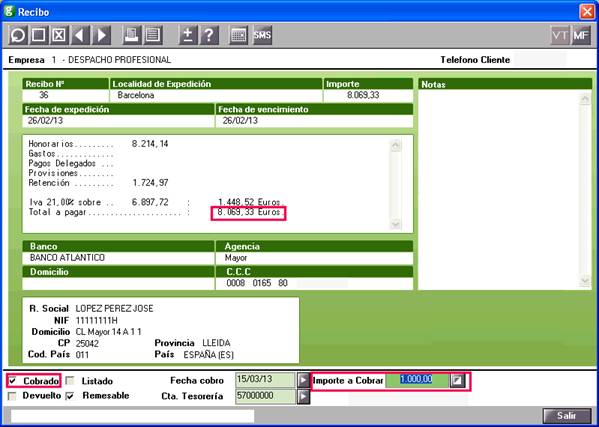Image resolution: width=599 pixels, height=427 pixels.
Task: Toggle the Devuelto checkbox
Action: pyautogui.click(x=12, y=396)
